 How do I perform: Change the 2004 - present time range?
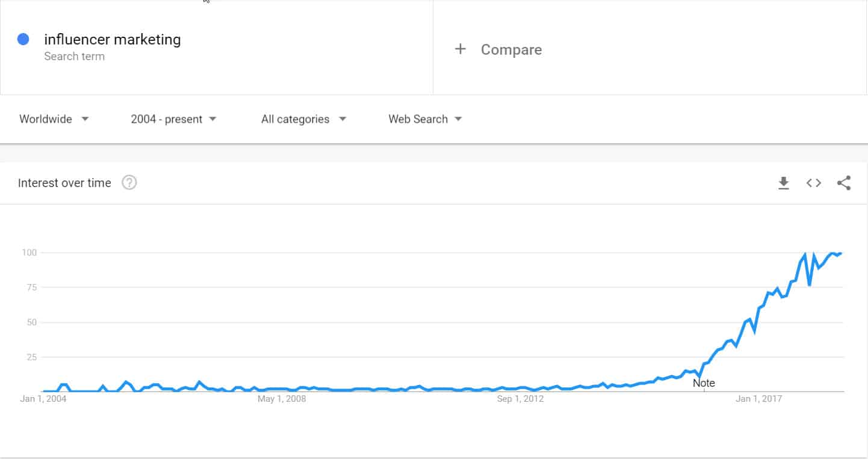pos(173,119)
